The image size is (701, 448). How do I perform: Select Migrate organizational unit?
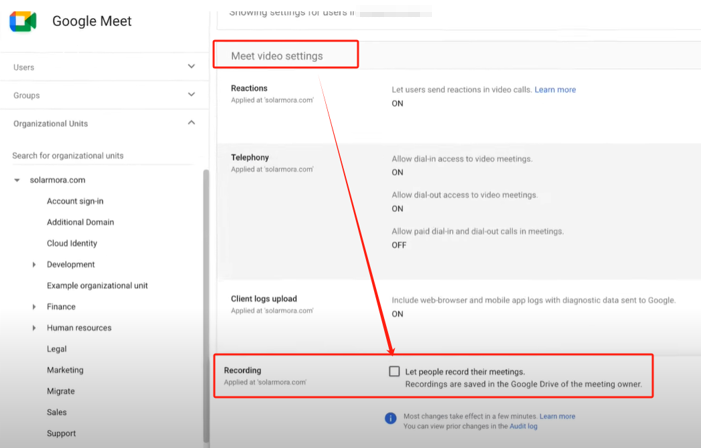click(x=60, y=391)
